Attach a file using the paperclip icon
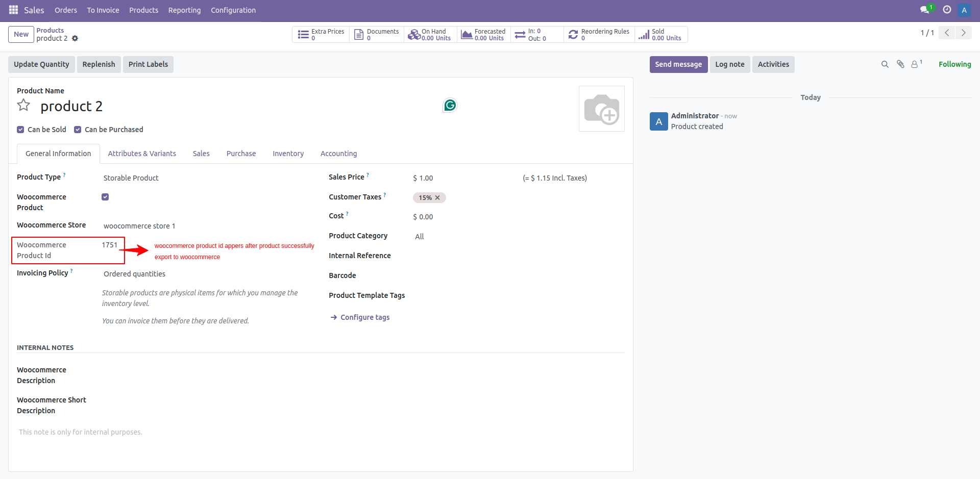This screenshot has width=980, height=479. 900,64
